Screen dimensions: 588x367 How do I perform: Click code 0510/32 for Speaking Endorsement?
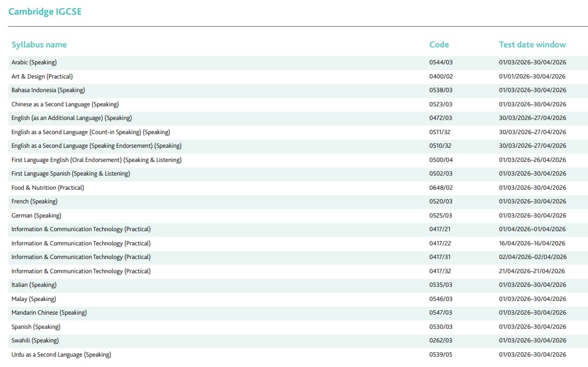[x=440, y=146]
